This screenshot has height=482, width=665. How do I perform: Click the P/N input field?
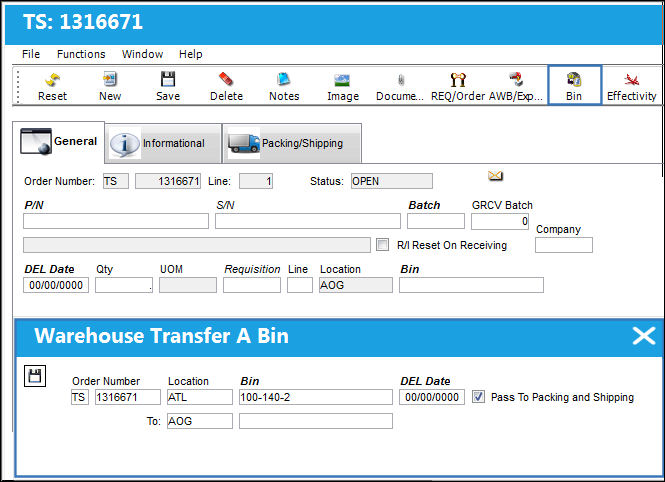(116, 221)
